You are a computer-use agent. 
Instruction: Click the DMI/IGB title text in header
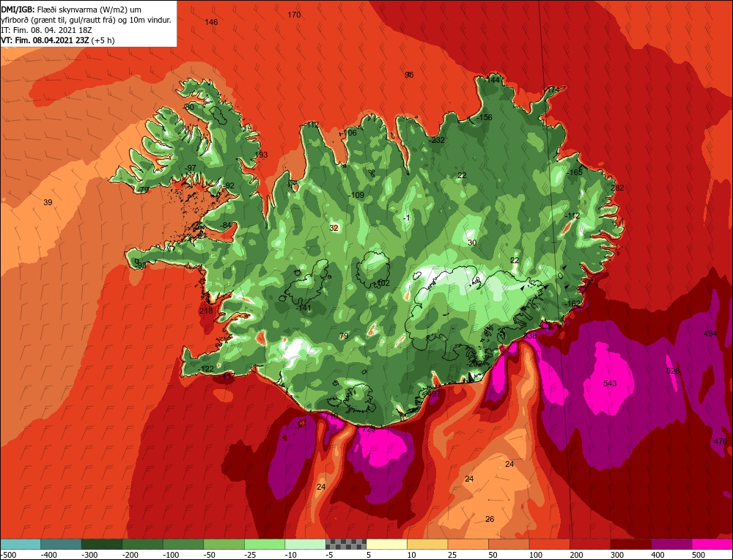[x=18, y=9]
